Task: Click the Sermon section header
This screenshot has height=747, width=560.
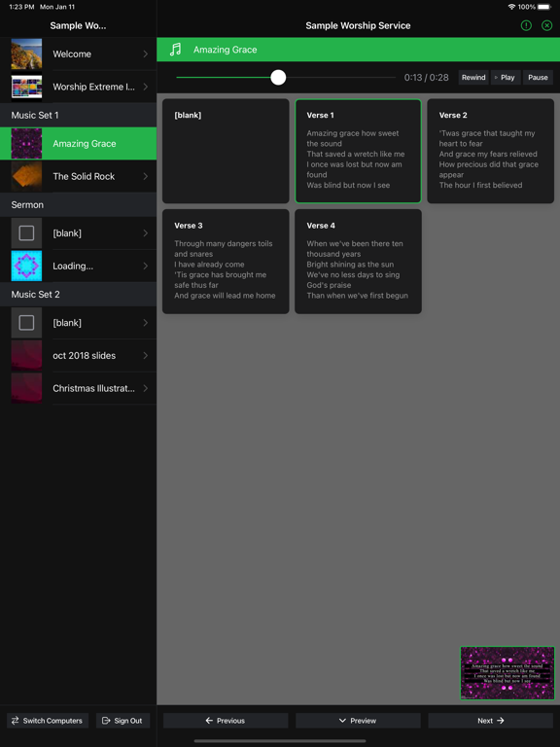Action: coord(78,204)
